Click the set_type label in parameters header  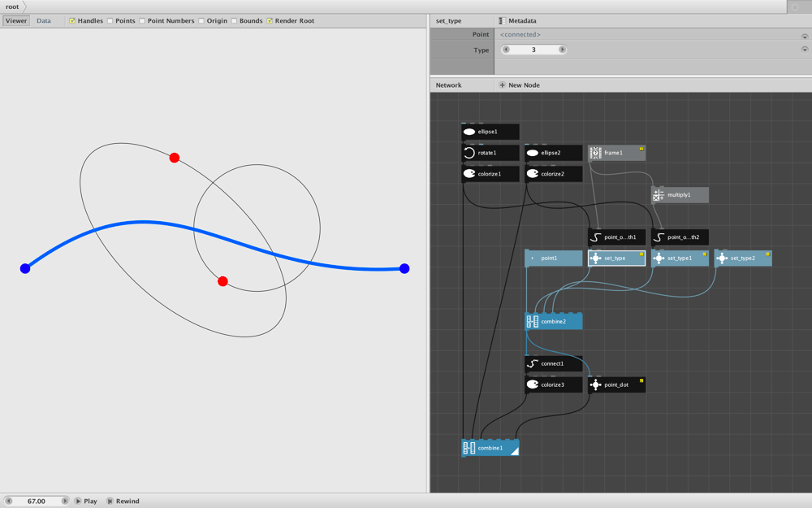[448, 21]
